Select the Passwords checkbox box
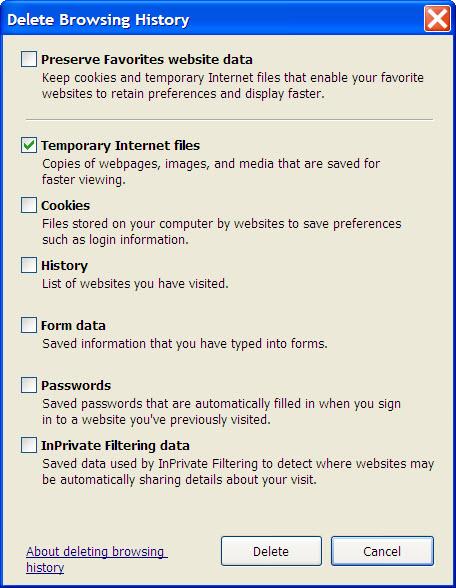 (x=29, y=385)
